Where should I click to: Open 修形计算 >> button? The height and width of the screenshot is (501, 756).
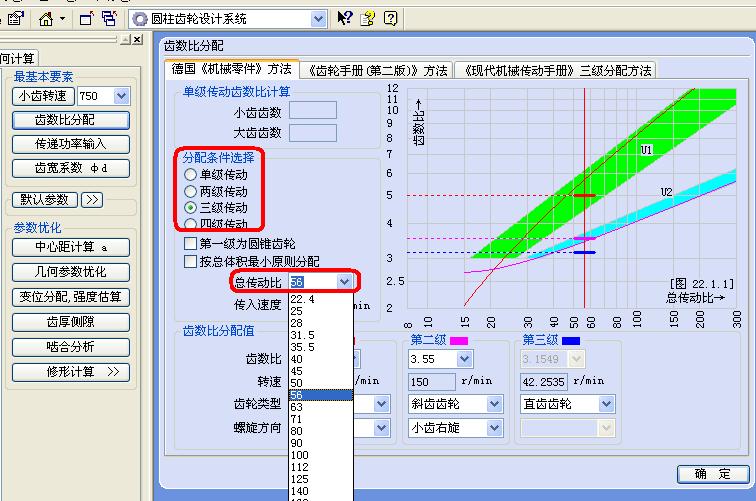coord(70,372)
